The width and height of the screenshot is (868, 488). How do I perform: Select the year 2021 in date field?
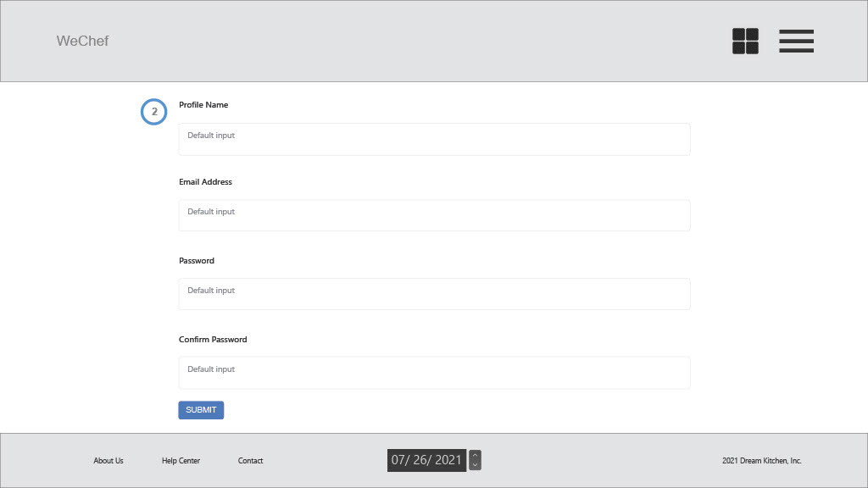click(x=448, y=460)
